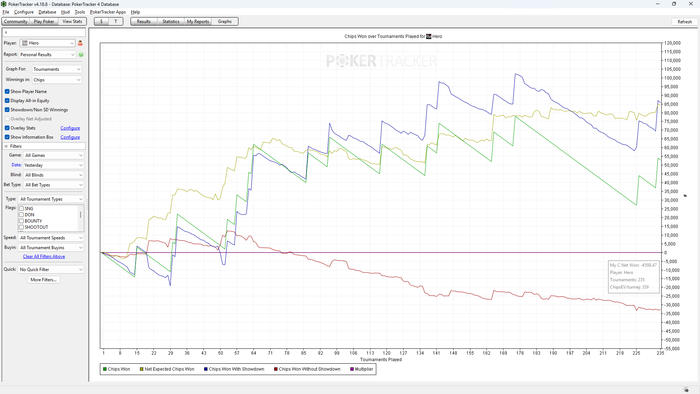Click Clear All Filters Above link
700x394 pixels.
pyautogui.click(x=44, y=257)
